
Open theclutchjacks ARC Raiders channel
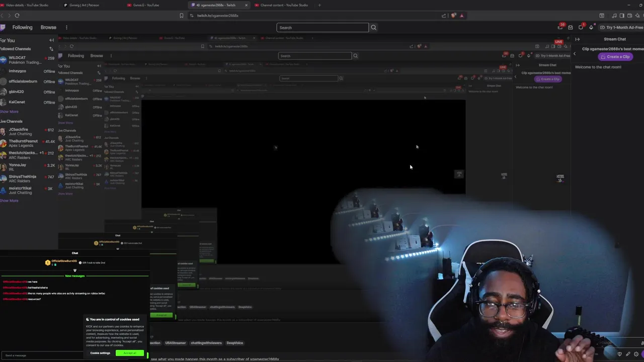tap(27, 155)
